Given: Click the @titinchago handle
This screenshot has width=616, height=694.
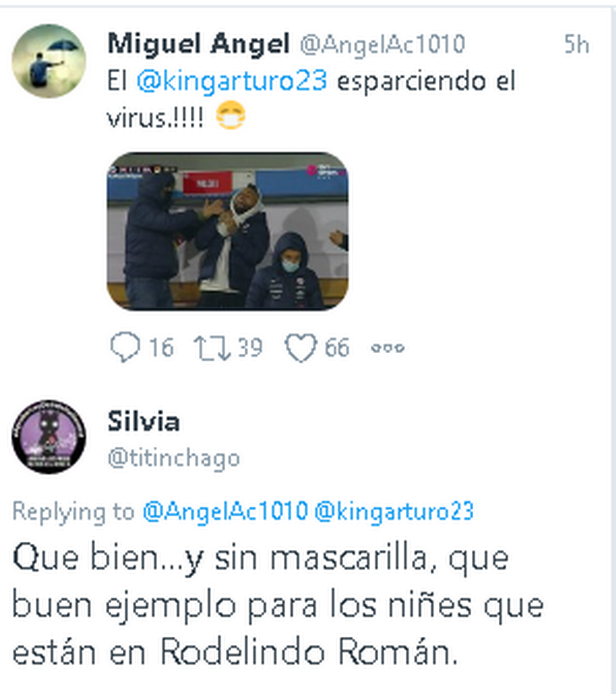Looking at the screenshot, I should point(173,458).
